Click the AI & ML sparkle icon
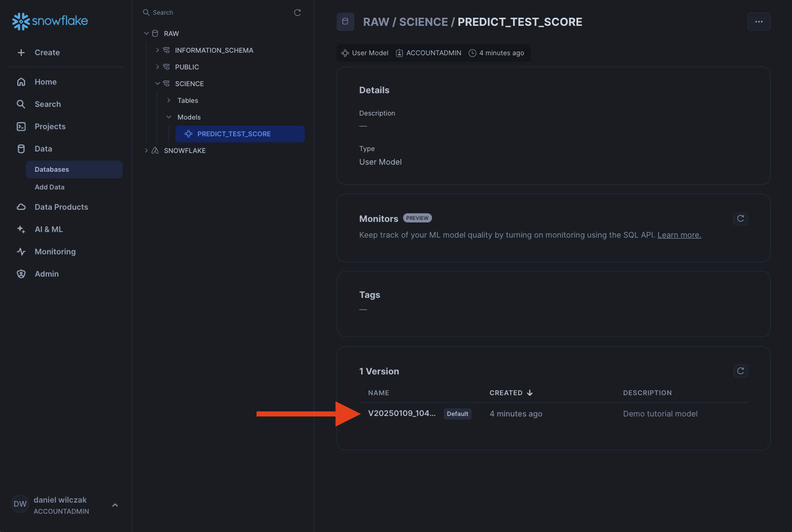The width and height of the screenshot is (792, 532). 21,230
